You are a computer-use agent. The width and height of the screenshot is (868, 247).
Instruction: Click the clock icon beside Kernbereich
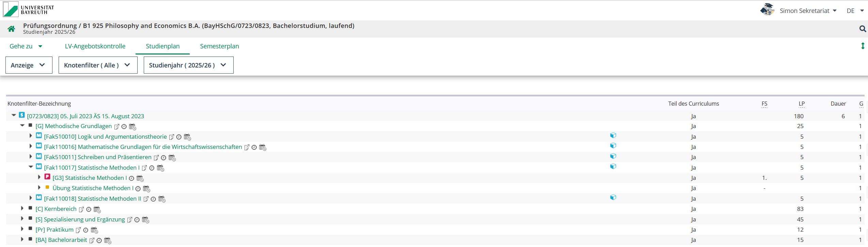coord(89,210)
